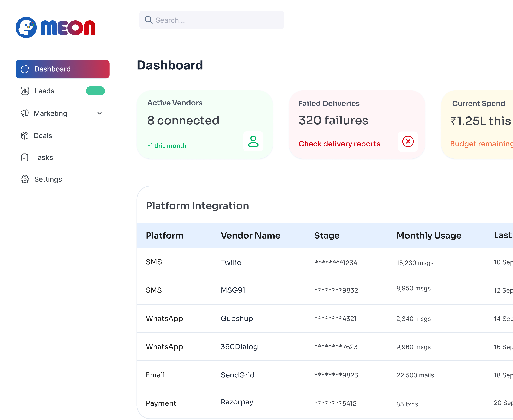Click the Settings gear icon

click(x=25, y=179)
